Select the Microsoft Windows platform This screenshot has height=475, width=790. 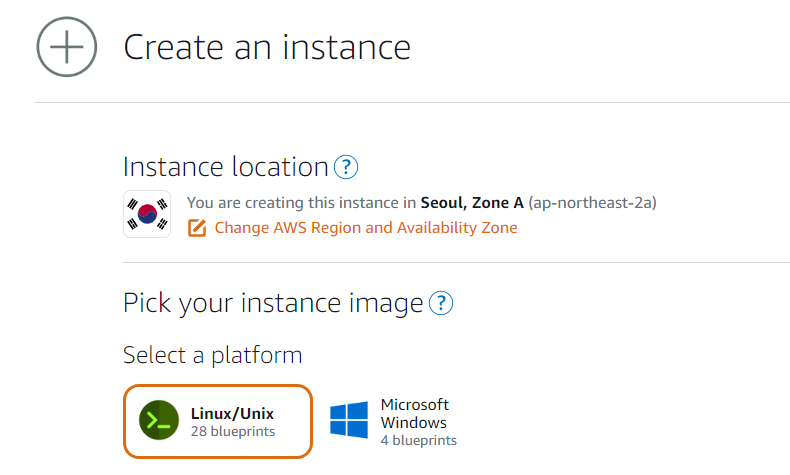click(x=393, y=422)
